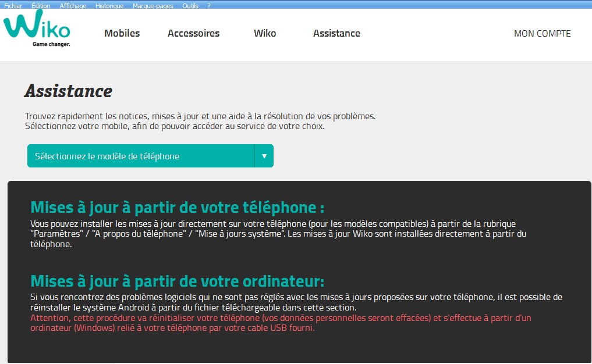Viewport: 592px width, 364px height.
Task: Open the Historique menu
Action: (109, 6)
